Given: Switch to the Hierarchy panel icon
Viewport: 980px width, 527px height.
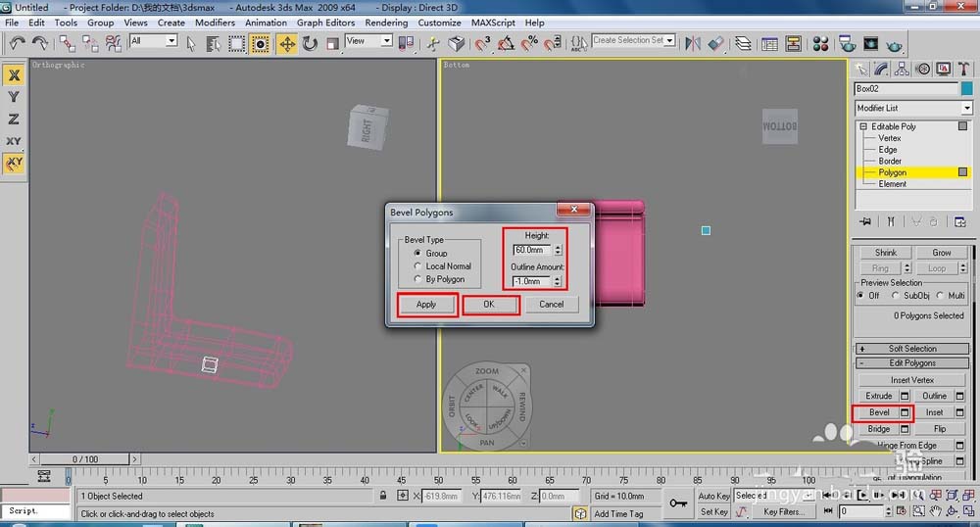Looking at the screenshot, I should [x=902, y=70].
